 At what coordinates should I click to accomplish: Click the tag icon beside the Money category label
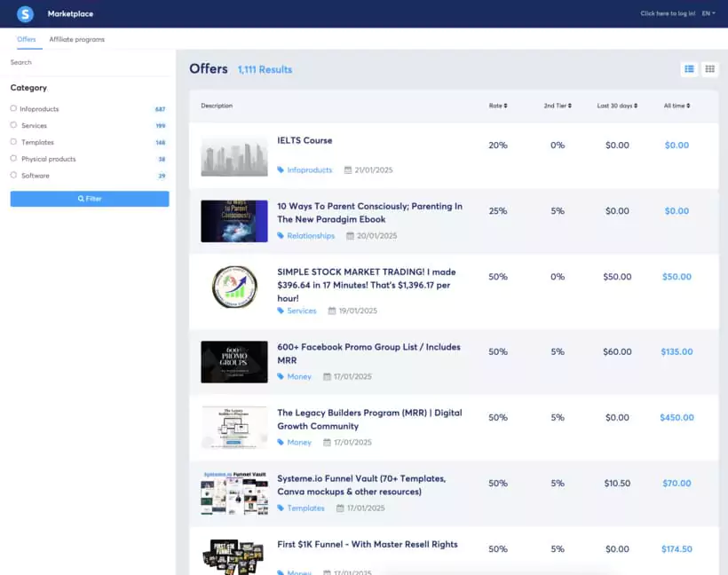tap(280, 376)
